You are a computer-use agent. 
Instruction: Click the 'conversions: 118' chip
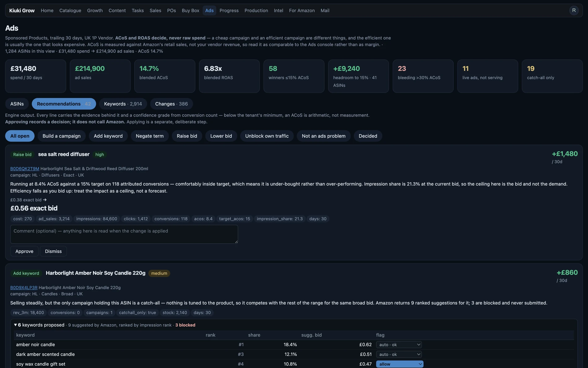[x=171, y=219]
